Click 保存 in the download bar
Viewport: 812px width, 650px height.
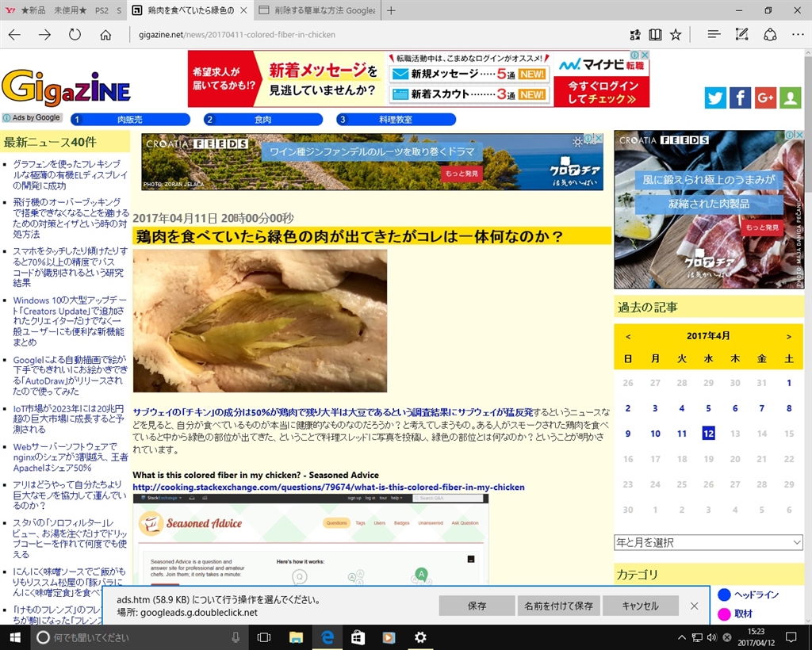click(477, 606)
